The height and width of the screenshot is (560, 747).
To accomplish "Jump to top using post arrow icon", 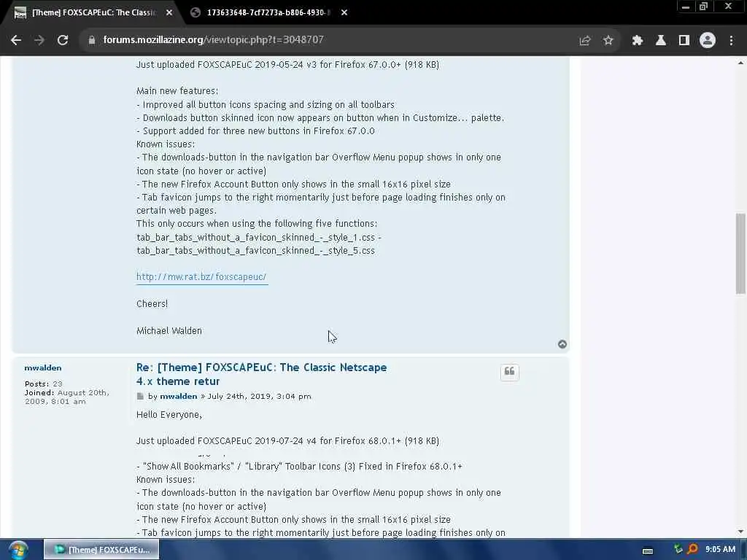I will point(562,344).
